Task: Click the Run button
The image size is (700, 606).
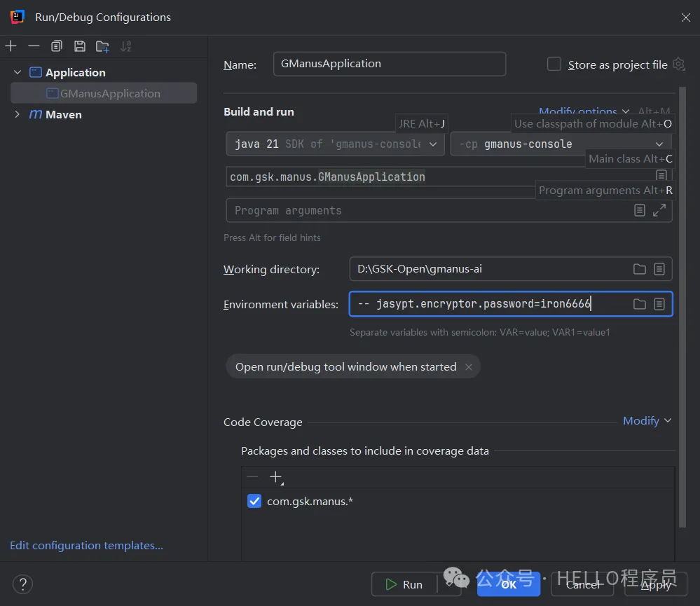Action: 404,584
